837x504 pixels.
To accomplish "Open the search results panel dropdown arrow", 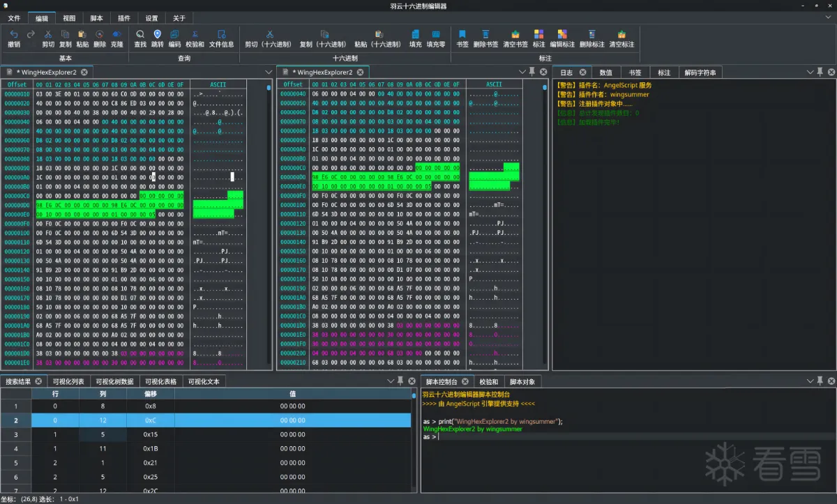I will tap(391, 381).
